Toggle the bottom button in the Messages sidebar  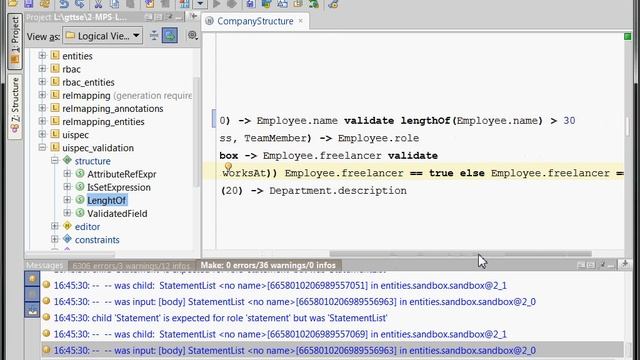click(x=32, y=310)
